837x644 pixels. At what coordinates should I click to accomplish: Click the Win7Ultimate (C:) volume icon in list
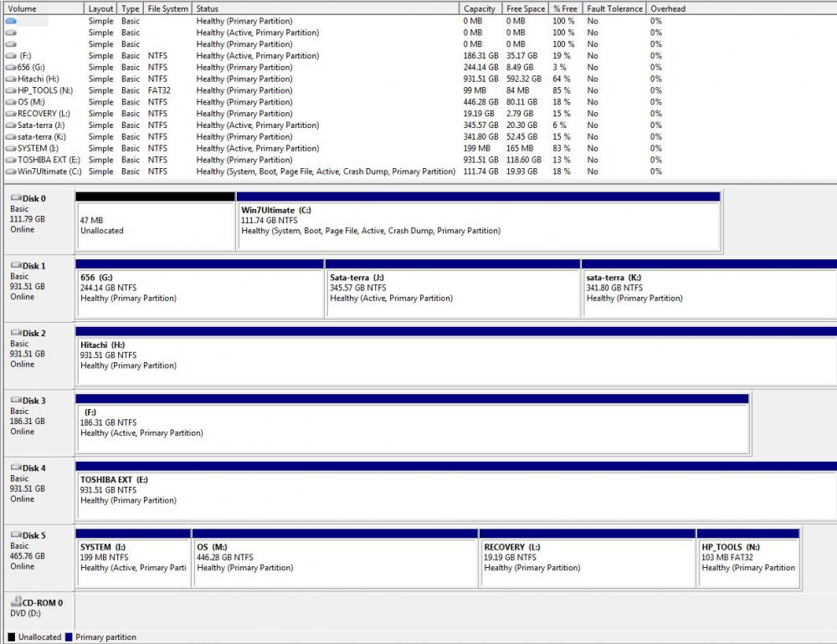pos(10,171)
